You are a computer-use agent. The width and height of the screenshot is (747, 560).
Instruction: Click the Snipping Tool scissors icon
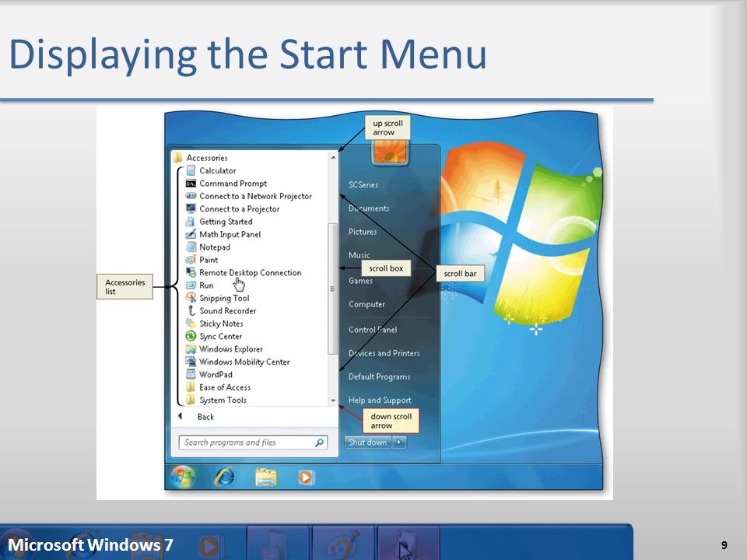coord(191,298)
